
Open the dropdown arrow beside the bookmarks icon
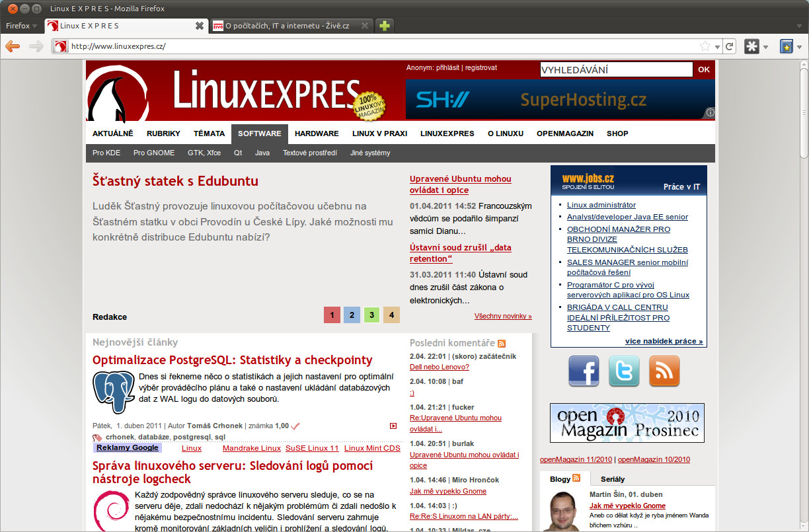pos(800,47)
